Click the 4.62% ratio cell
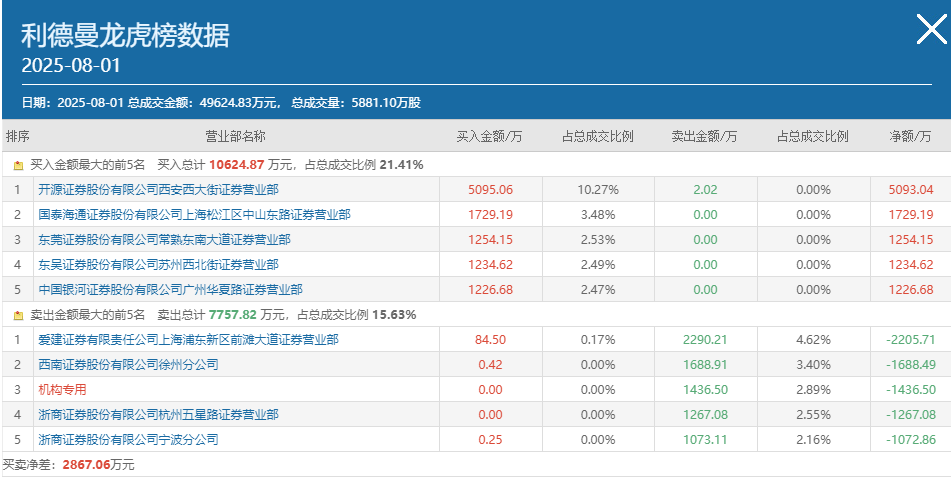 (813, 339)
